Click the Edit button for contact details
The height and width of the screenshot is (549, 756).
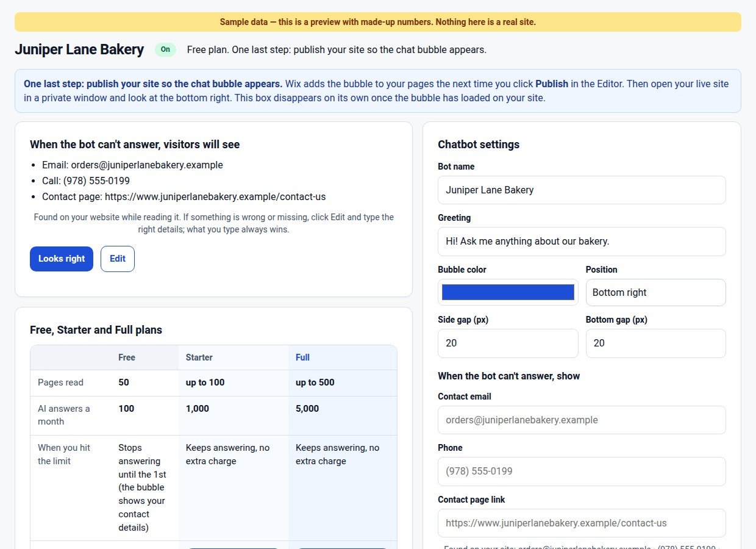[x=118, y=259]
